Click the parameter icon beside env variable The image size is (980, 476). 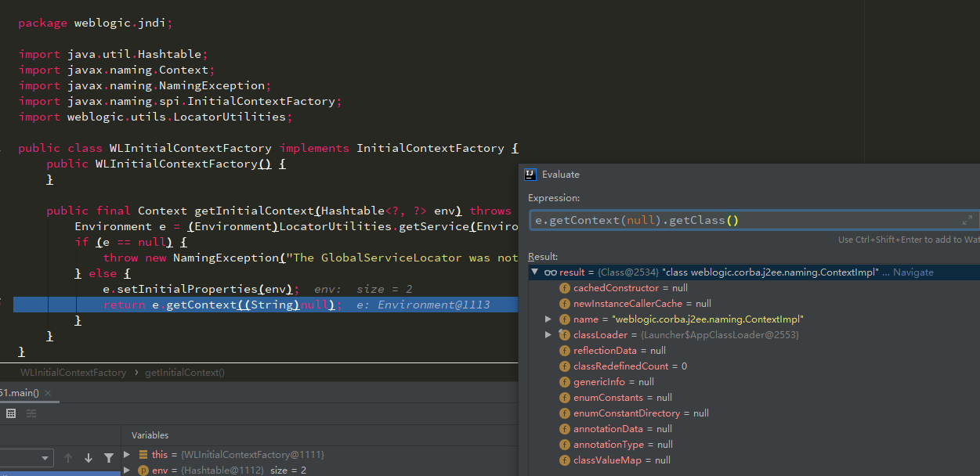(143, 471)
